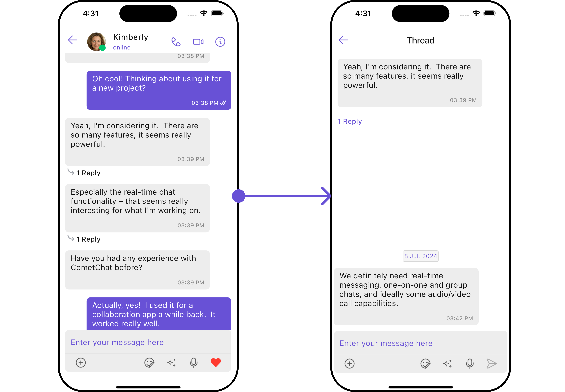Start a video call with Kimberly
The height and width of the screenshot is (392, 565).
pyautogui.click(x=198, y=42)
